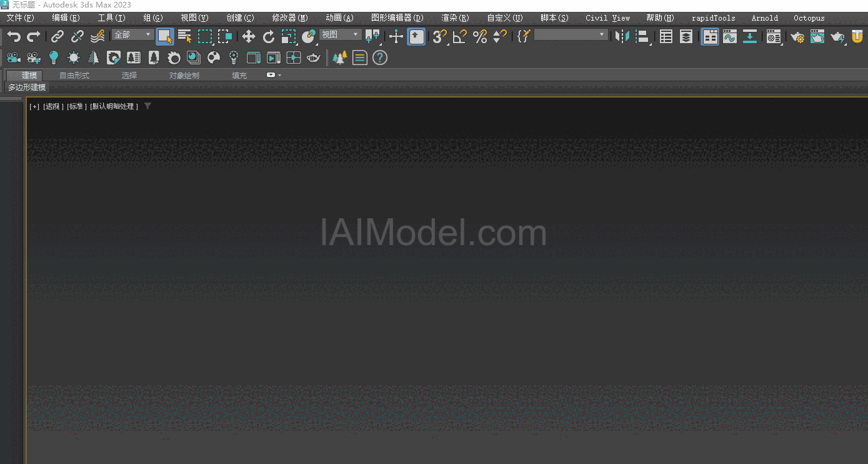Screen dimensions: 868x464
Task: Activate the Select and Manipulate tool
Action: coord(396,36)
